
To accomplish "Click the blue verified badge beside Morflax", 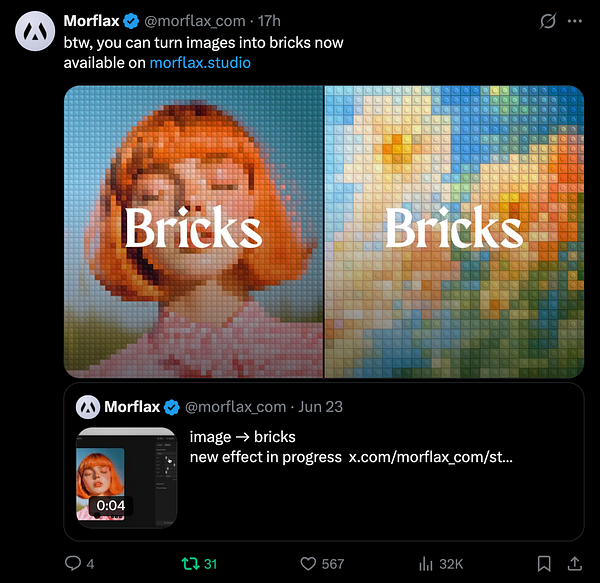I will pos(131,21).
